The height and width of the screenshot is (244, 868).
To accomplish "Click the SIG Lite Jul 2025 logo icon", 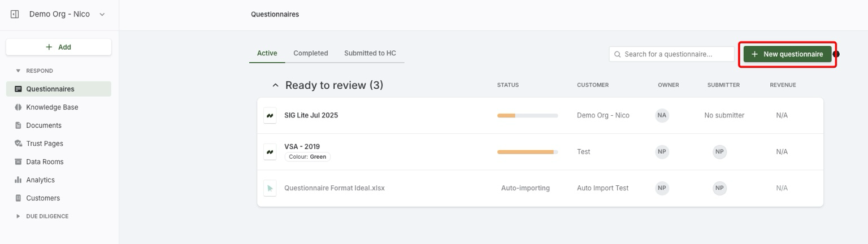I will point(270,115).
